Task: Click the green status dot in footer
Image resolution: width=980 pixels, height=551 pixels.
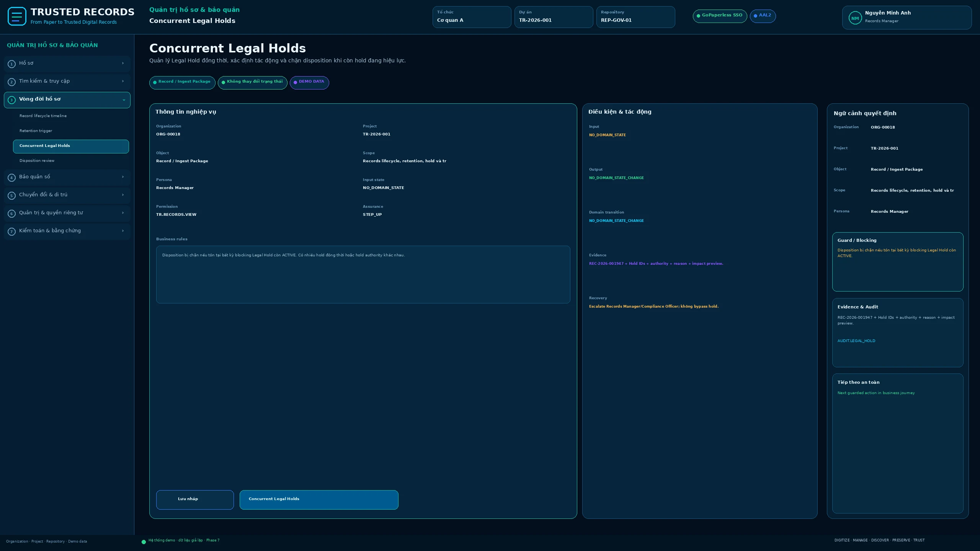Action: pyautogui.click(x=144, y=542)
